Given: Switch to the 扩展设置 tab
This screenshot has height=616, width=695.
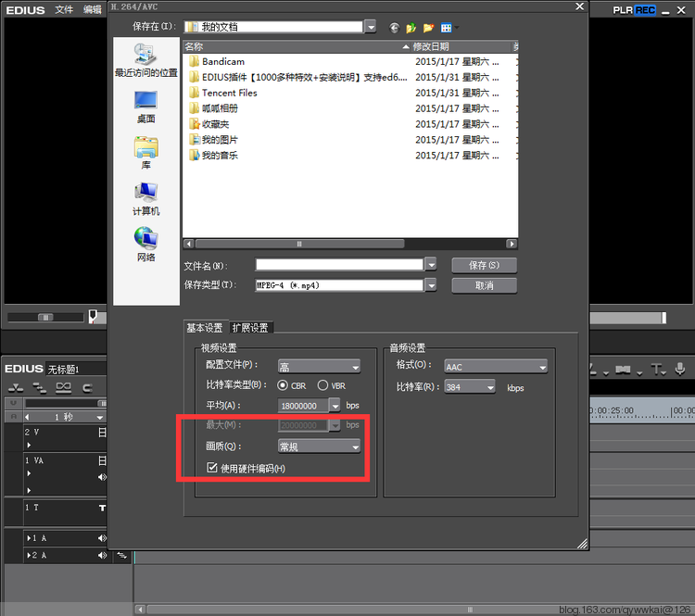Looking at the screenshot, I should point(250,328).
